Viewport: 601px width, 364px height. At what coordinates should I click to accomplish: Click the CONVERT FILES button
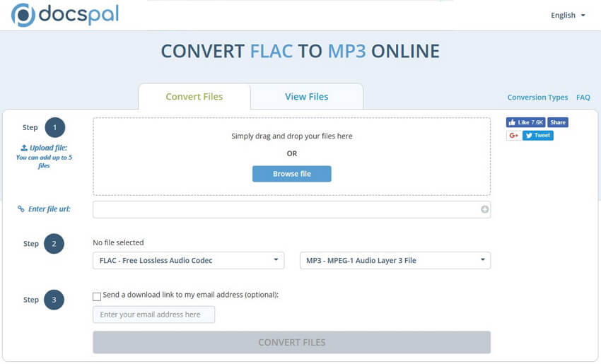(x=292, y=342)
